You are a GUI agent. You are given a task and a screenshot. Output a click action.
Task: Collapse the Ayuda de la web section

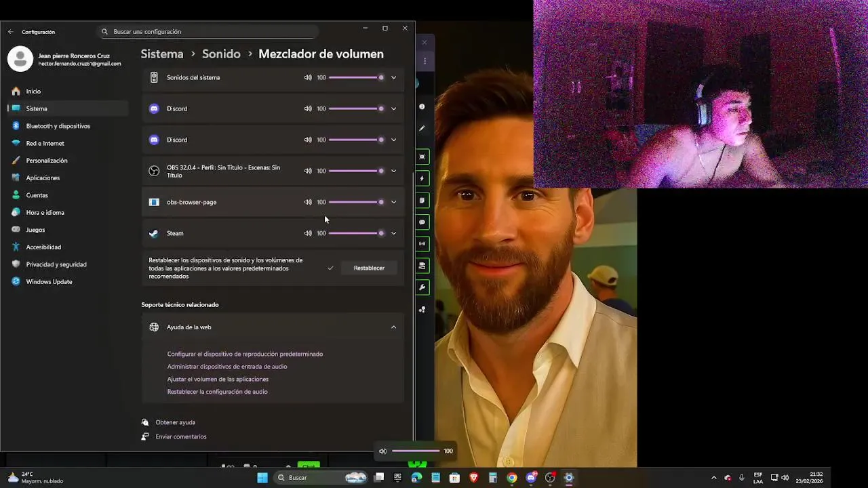tap(393, 327)
